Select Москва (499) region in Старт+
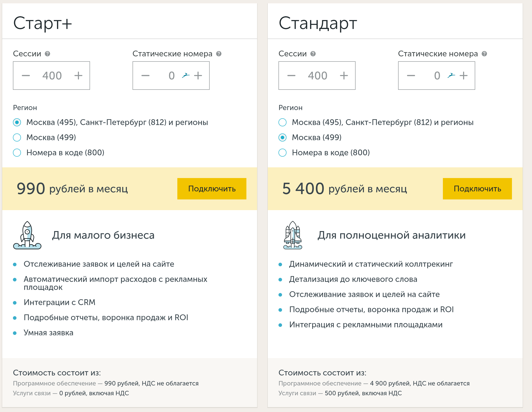Image resolution: width=532 pixels, height=412 pixels. [17, 137]
